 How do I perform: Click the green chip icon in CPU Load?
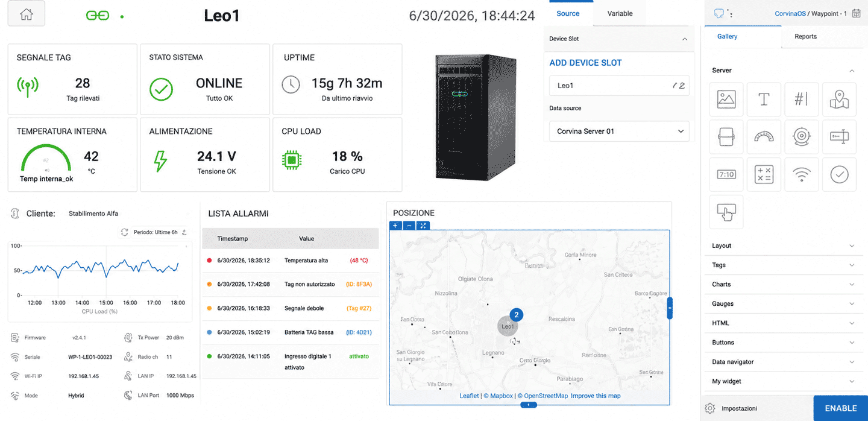[292, 160]
